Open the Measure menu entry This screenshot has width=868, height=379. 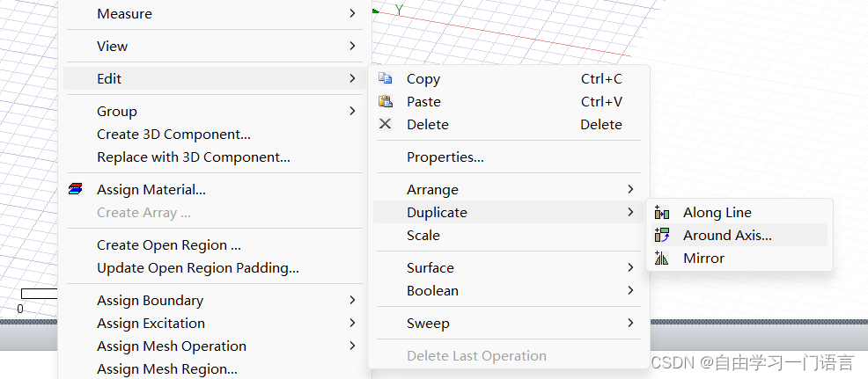(x=215, y=13)
